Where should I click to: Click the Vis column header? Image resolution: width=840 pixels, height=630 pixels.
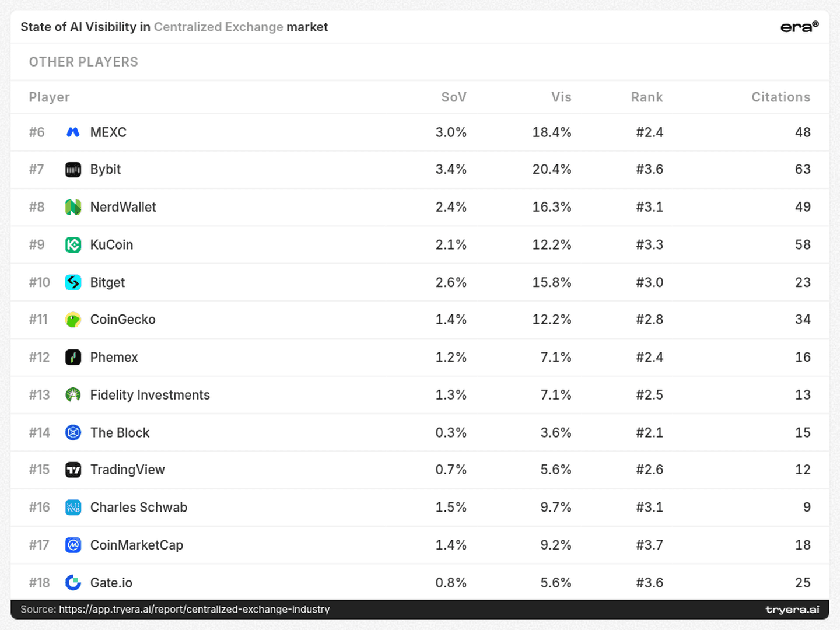pos(561,97)
